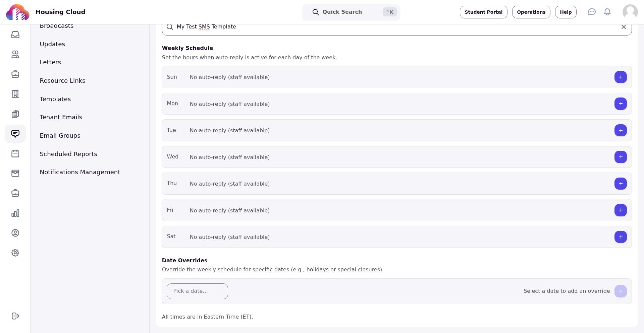644x333 pixels.
Task: Click the Housing Cloud logo
Action: point(18,12)
